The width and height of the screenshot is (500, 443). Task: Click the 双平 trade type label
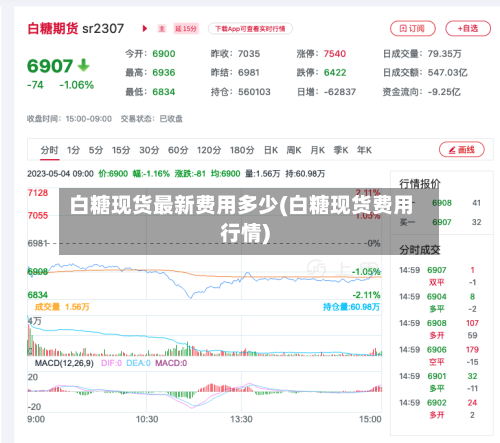[437, 283]
